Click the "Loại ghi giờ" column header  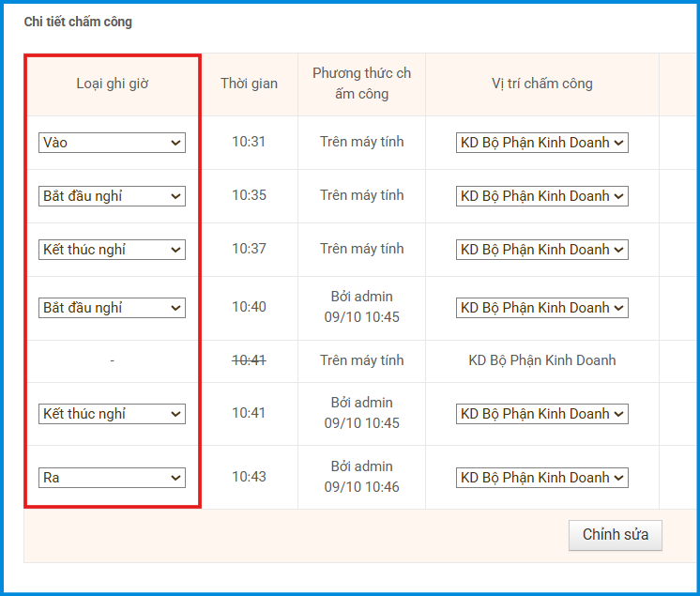[113, 84]
